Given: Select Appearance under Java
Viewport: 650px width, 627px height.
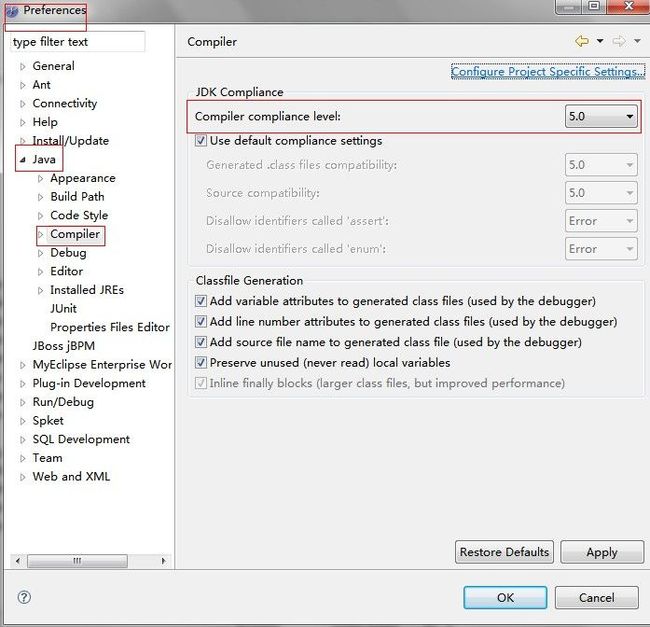Looking at the screenshot, I should click(83, 178).
